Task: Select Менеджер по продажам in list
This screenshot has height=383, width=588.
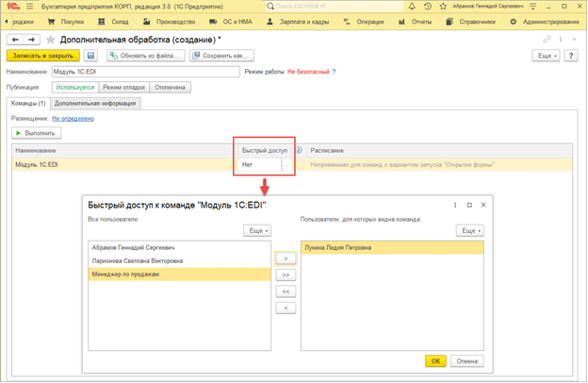Action: click(x=179, y=275)
